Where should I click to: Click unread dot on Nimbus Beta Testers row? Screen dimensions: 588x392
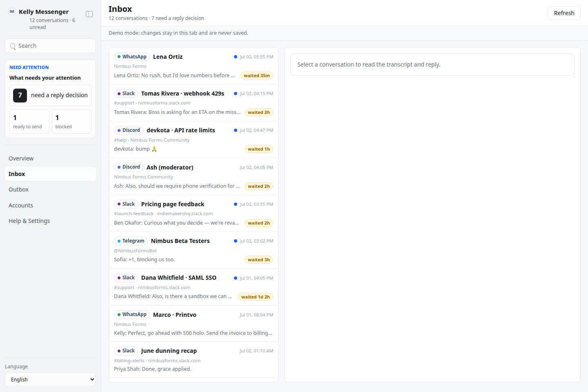[x=236, y=241]
